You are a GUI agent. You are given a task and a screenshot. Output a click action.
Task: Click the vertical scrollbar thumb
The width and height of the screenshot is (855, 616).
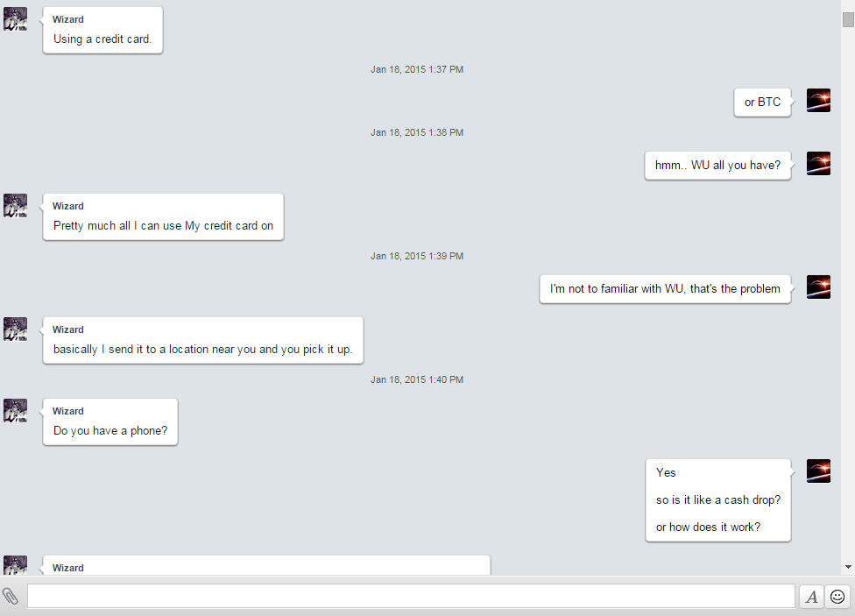click(x=848, y=19)
